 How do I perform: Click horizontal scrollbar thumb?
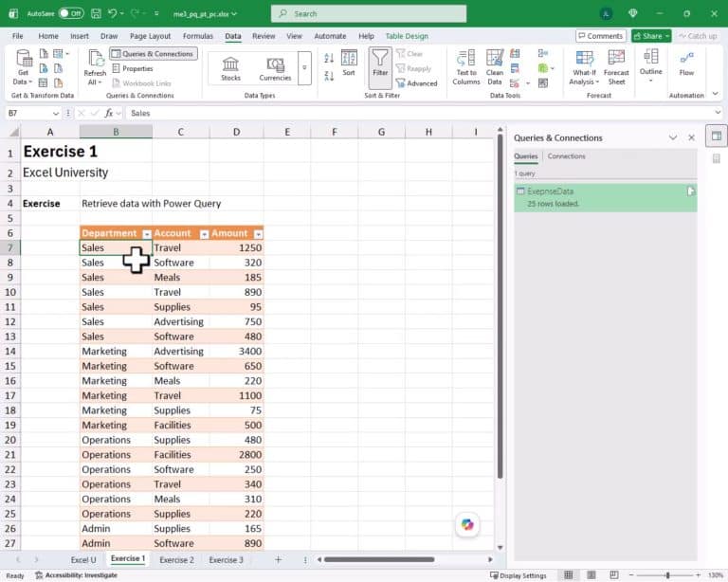(379, 559)
